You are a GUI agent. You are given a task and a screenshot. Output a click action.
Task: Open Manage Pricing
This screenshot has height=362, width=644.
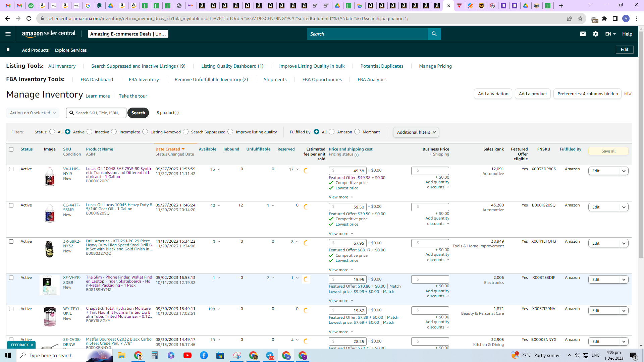(x=435, y=66)
